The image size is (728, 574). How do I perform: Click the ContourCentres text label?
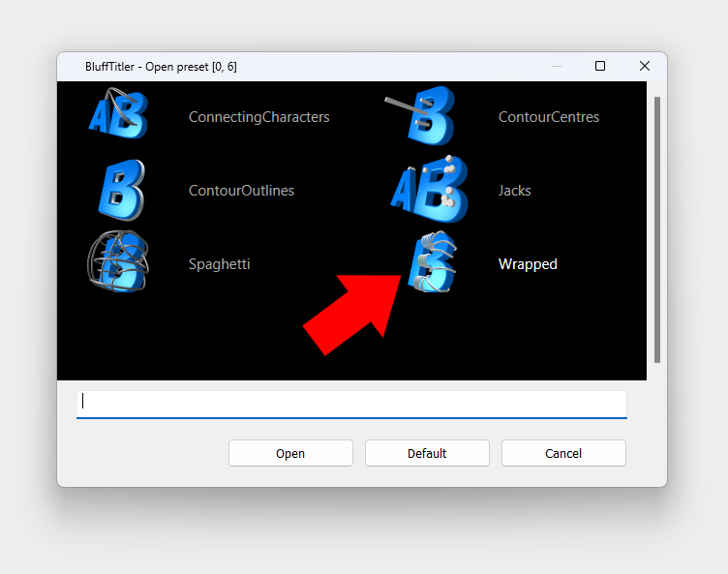548,117
